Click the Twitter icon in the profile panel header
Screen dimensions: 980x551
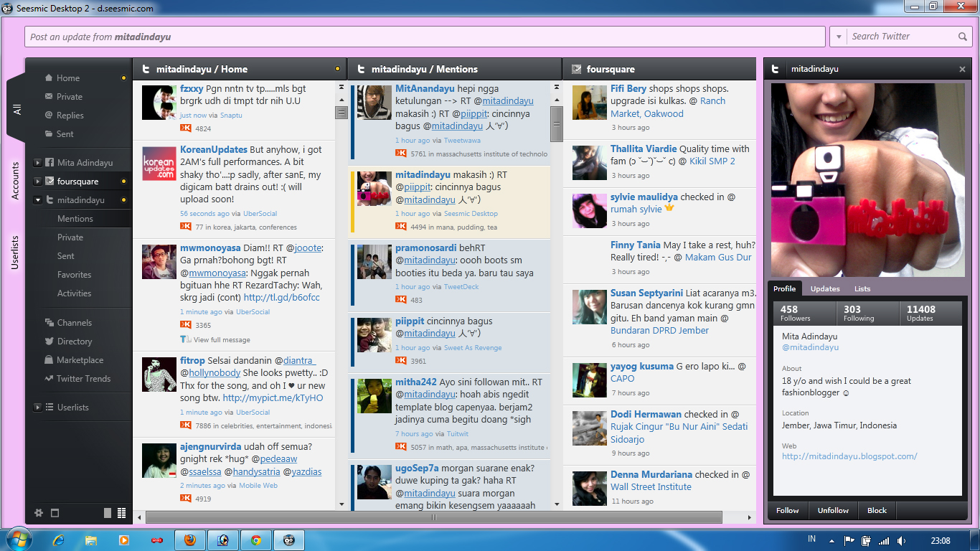[x=776, y=70]
